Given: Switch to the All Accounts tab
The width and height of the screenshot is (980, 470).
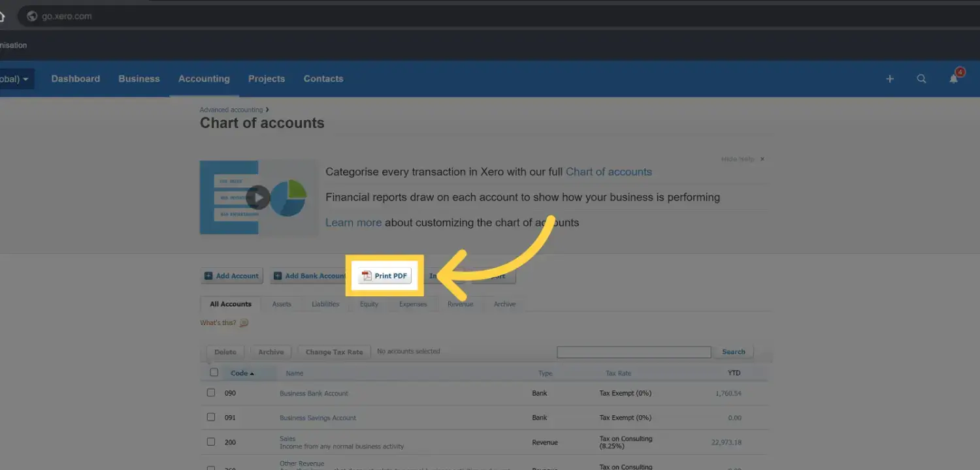Looking at the screenshot, I should (x=231, y=304).
